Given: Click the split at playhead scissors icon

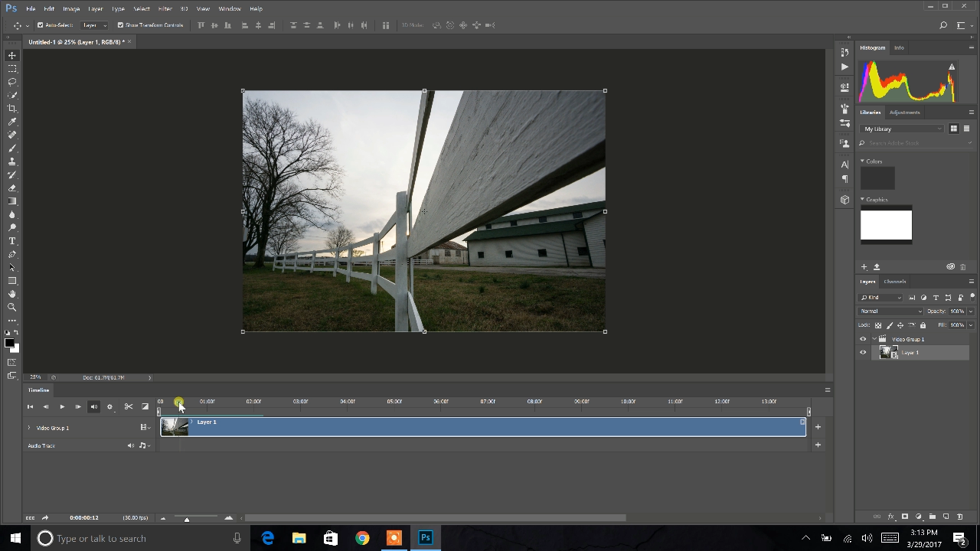Looking at the screenshot, I should 129,406.
